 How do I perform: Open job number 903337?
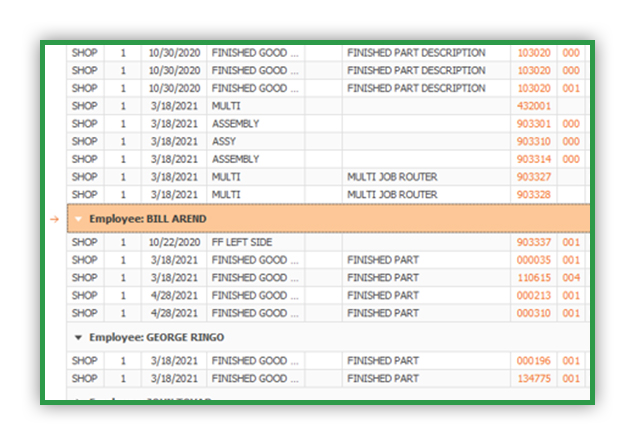(534, 243)
